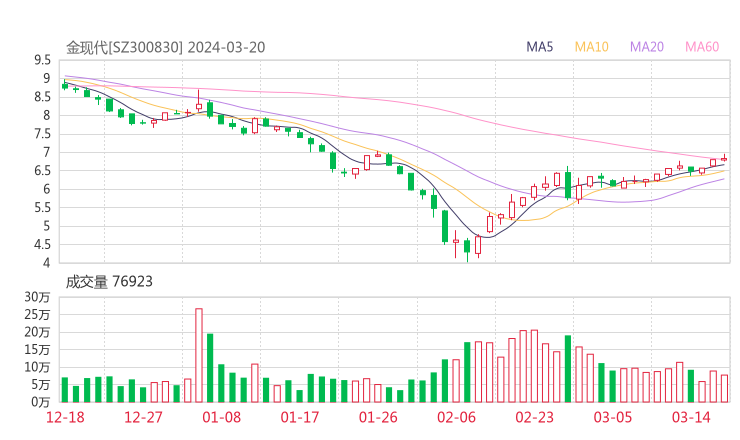This screenshot has width=740, height=440.
Task: Click the 01-17 date axis label
Action: 299,417
